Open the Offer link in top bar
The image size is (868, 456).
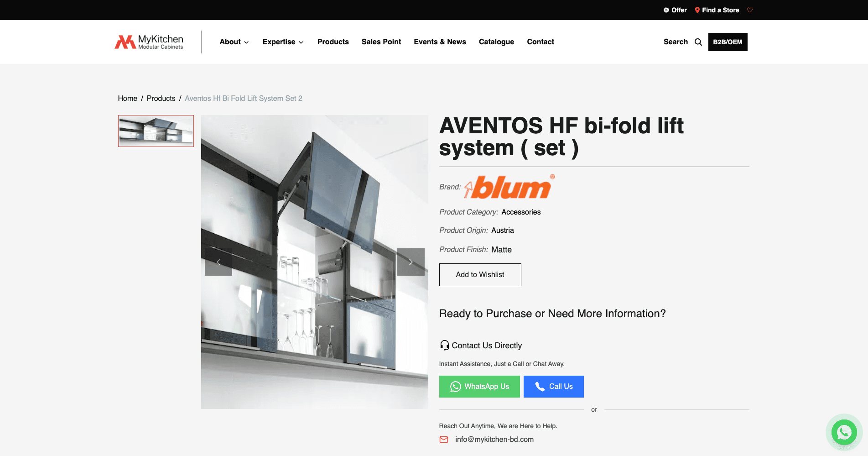[x=675, y=10]
